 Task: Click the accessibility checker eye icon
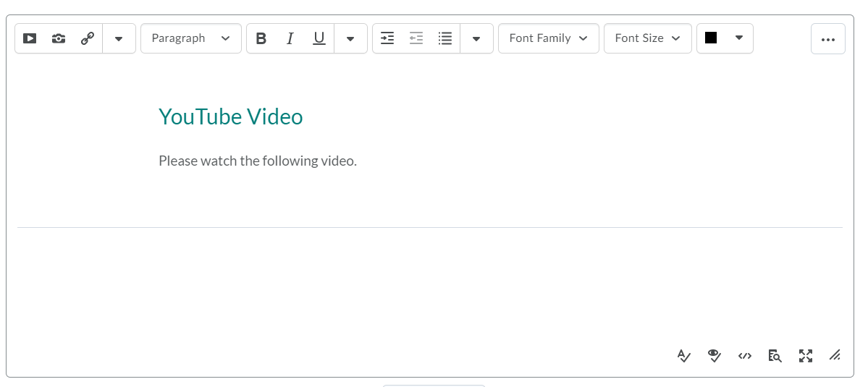715,355
